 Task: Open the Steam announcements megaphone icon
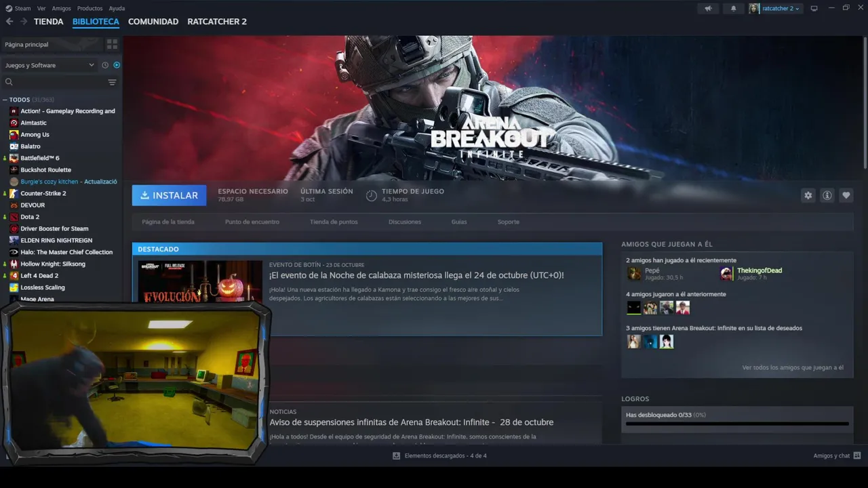708,8
